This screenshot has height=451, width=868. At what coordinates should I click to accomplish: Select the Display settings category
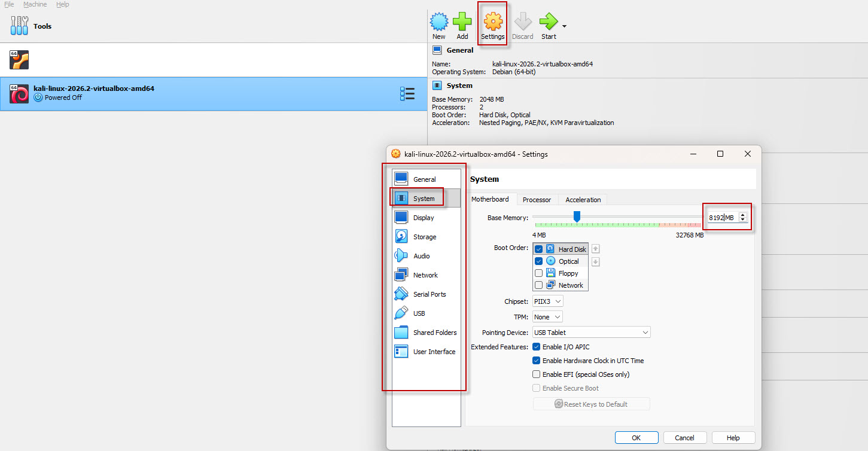[427, 218]
